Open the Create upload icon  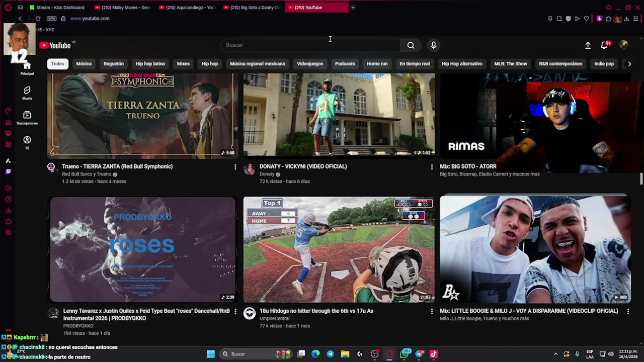(x=588, y=45)
